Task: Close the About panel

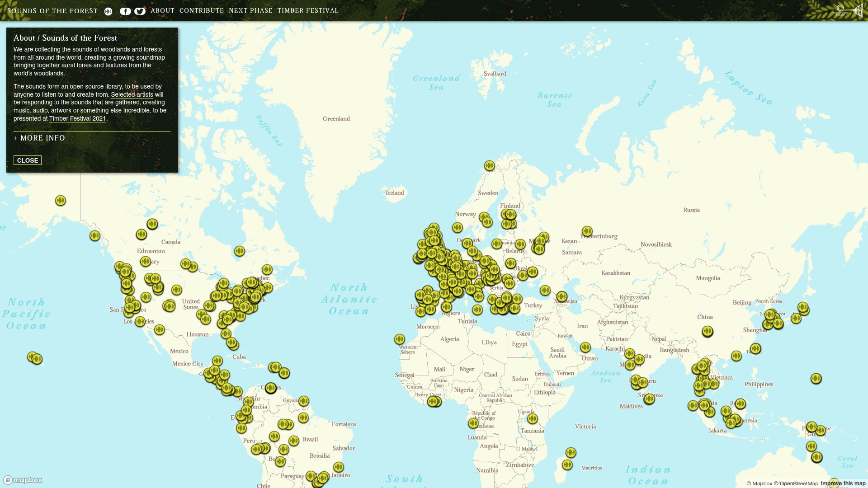Action: [28, 160]
